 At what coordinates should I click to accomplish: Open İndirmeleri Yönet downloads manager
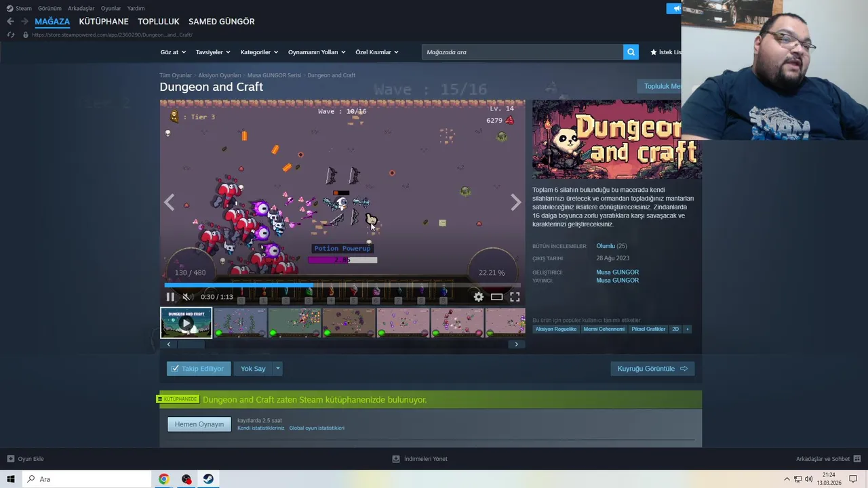[420, 459]
